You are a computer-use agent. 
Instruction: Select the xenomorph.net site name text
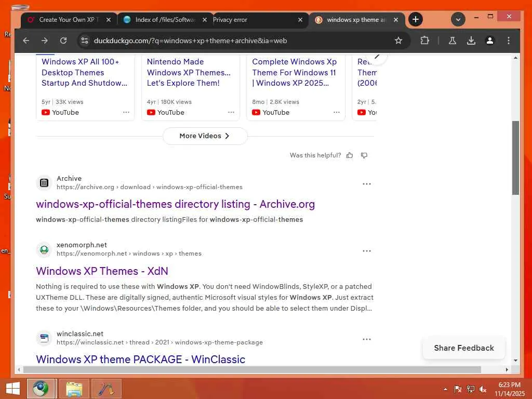[x=82, y=245]
